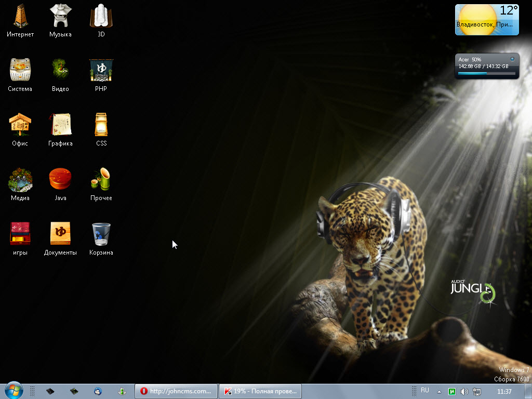Switch to the 19% Полная проверка taskbar window
The image size is (532, 399).
(260, 391)
